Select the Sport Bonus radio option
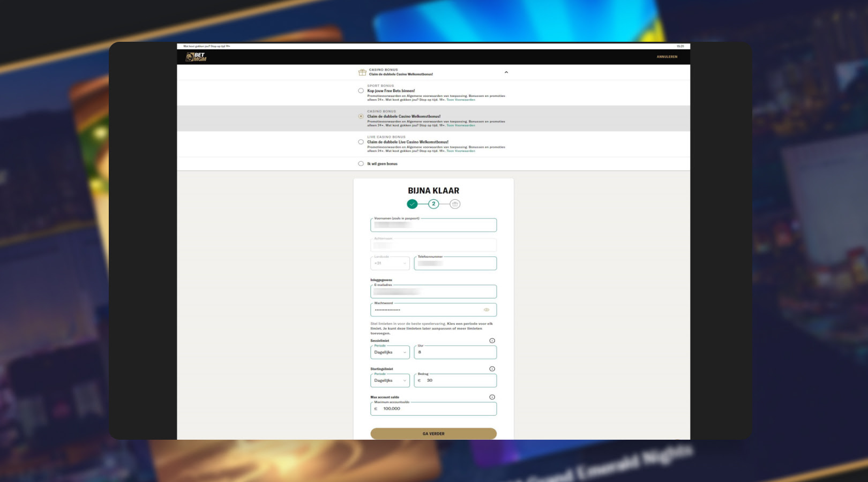Viewport: 868px width, 482px height. pyautogui.click(x=361, y=91)
